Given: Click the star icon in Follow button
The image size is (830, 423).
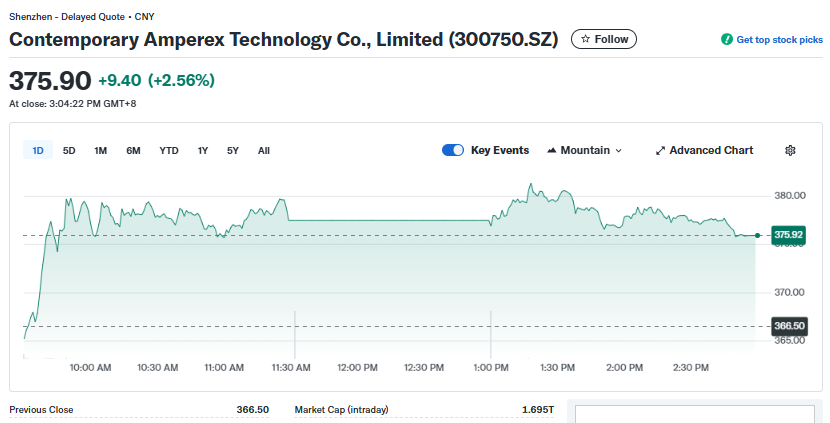Looking at the screenshot, I should (x=585, y=39).
